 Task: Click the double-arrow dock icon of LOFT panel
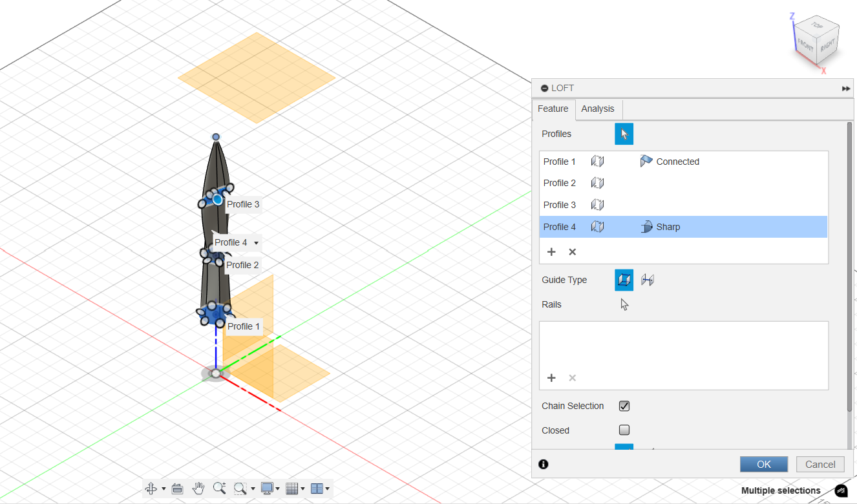pos(846,89)
